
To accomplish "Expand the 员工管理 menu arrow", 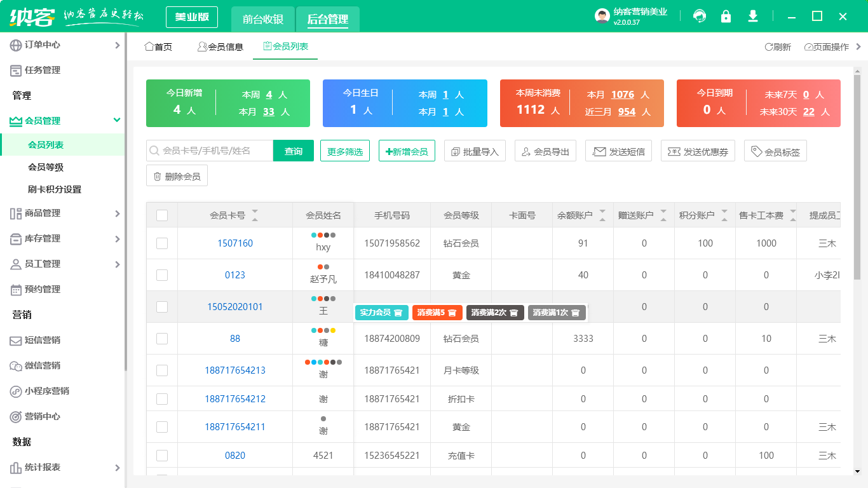I will coord(117,264).
